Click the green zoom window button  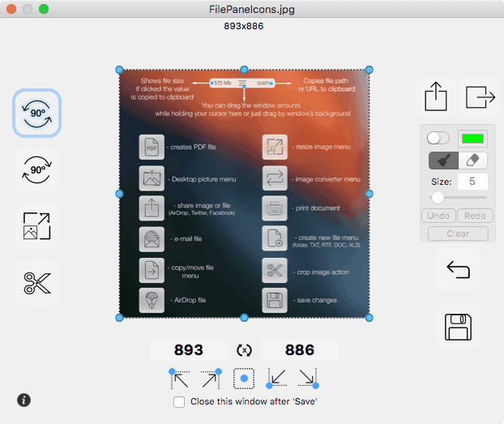click(44, 9)
